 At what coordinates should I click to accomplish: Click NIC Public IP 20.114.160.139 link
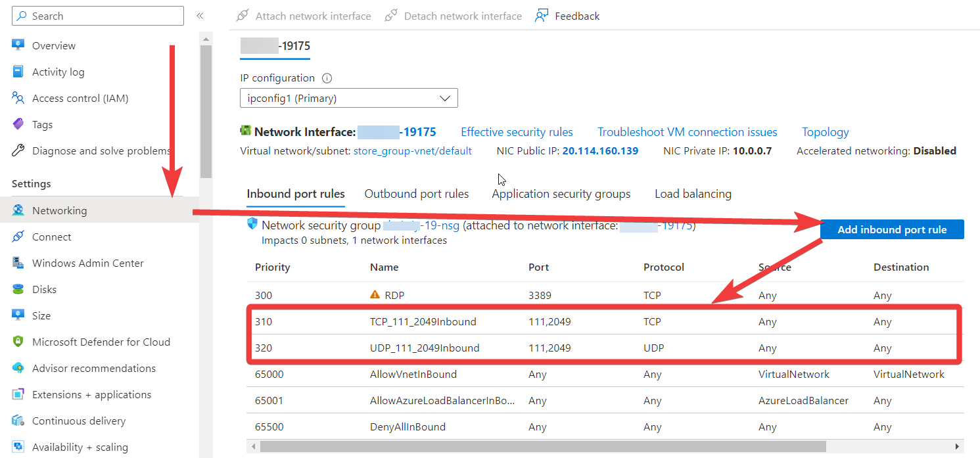coord(601,151)
